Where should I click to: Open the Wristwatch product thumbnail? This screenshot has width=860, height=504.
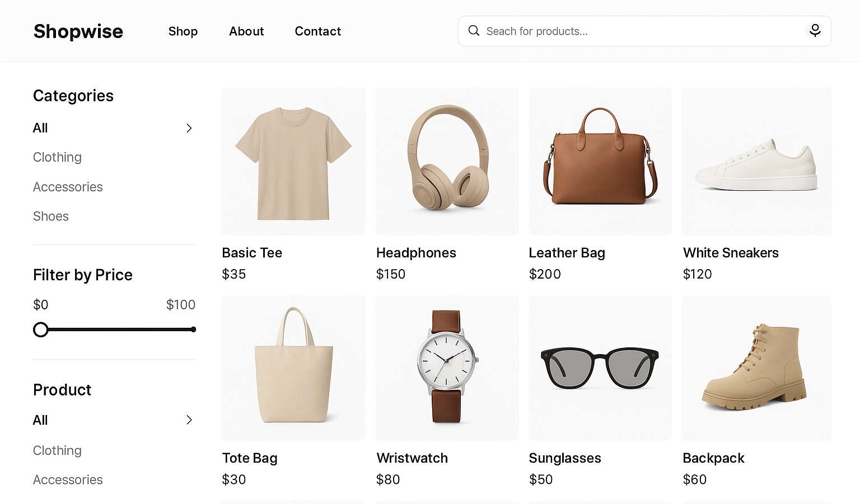[447, 368]
